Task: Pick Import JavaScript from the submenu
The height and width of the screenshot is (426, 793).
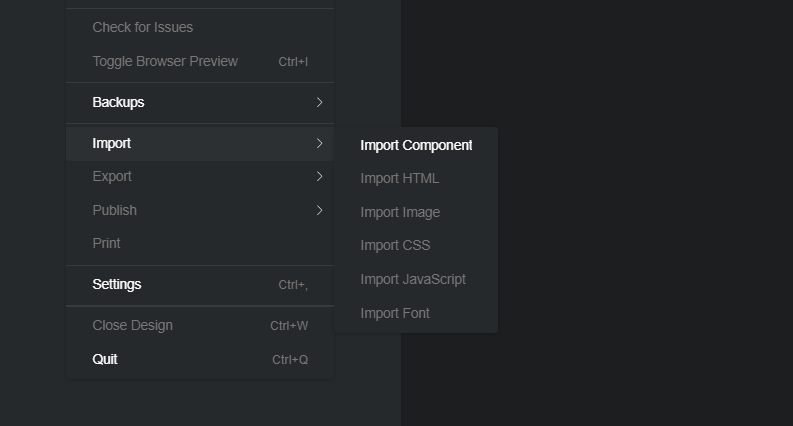Action: tap(413, 279)
